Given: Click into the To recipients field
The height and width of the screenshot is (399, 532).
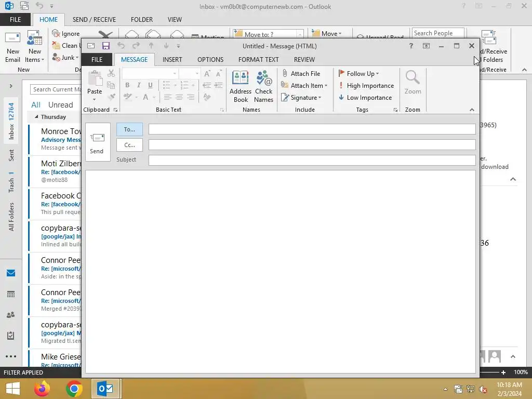Looking at the screenshot, I should click(312, 129).
